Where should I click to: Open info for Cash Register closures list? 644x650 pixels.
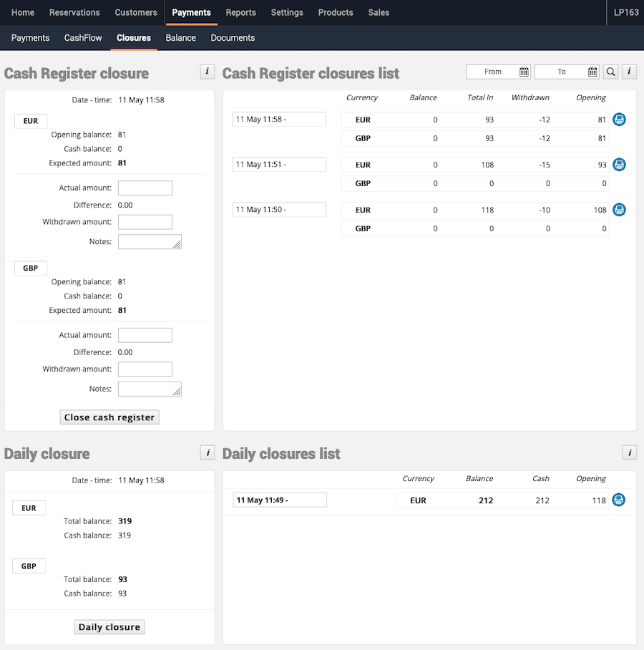tap(629, 72)
